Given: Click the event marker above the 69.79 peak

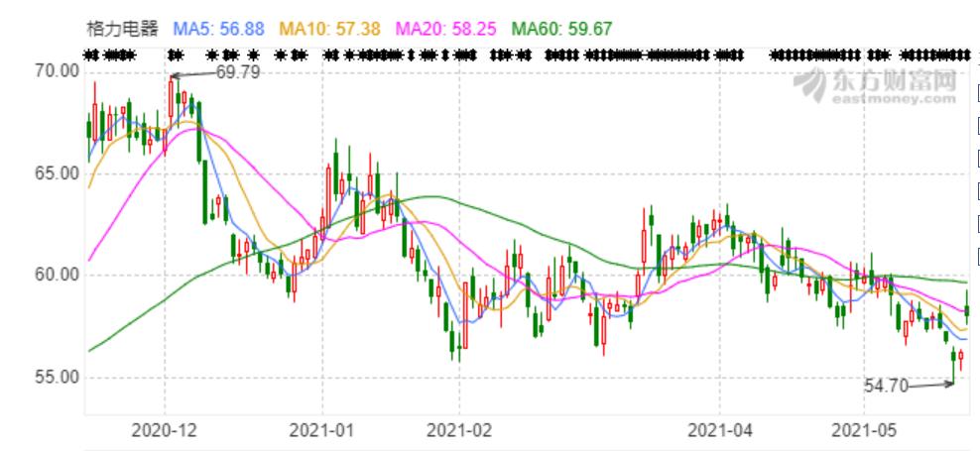Looking at the screenshot, I should click(177, 54).
